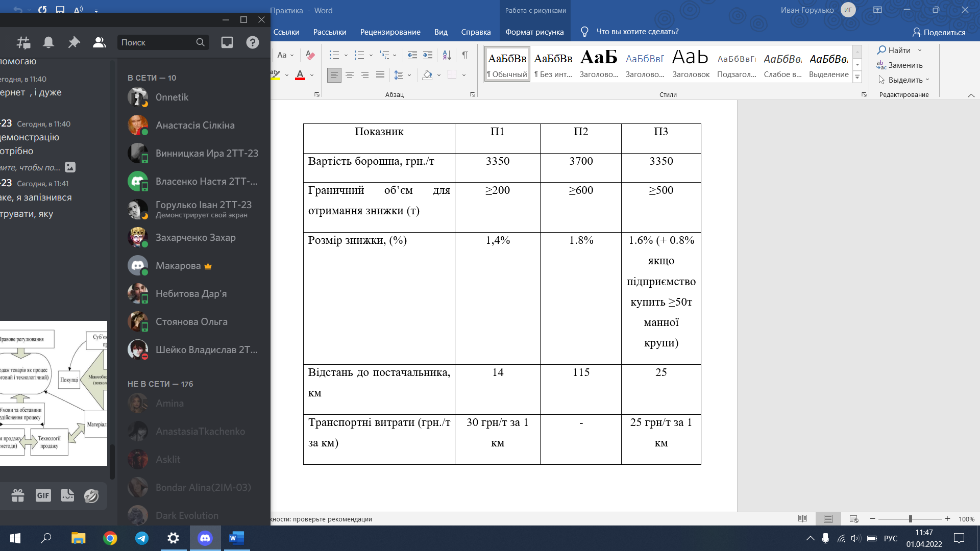The image size is (980, 551).
Task: Collapse the ribbon chevron
Action: (971, 95)
